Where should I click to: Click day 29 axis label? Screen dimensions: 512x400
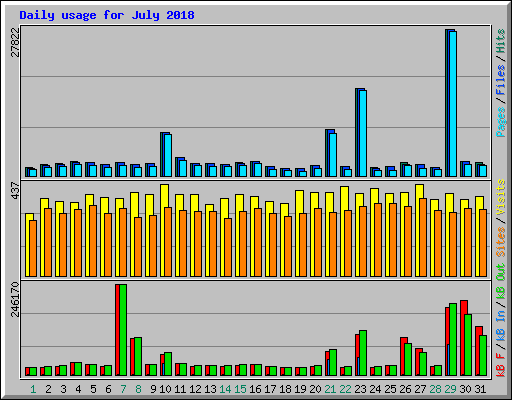tap(450, 389)
